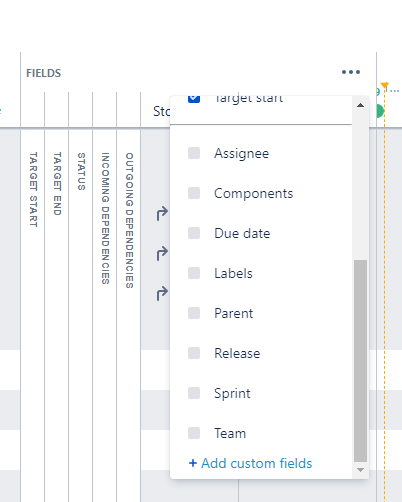This screenshot has width=402, height=502.
Task: Click the Outgoing Dependencies column header
Action: coord(129,220)
